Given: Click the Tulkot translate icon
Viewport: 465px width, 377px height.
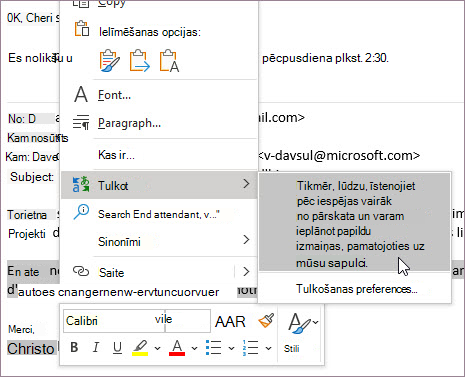Looking at the screenshot, I should coord(81,184).
